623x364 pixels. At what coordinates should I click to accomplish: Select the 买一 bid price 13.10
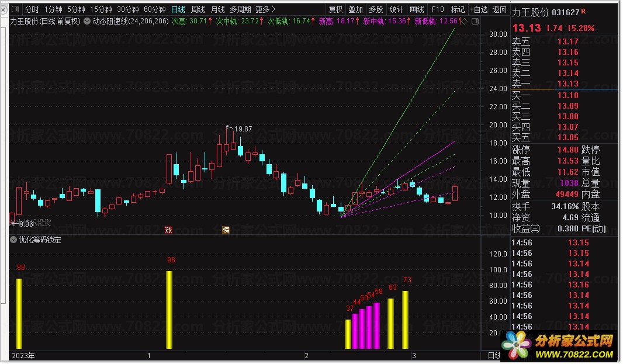[x=568, y=95]
